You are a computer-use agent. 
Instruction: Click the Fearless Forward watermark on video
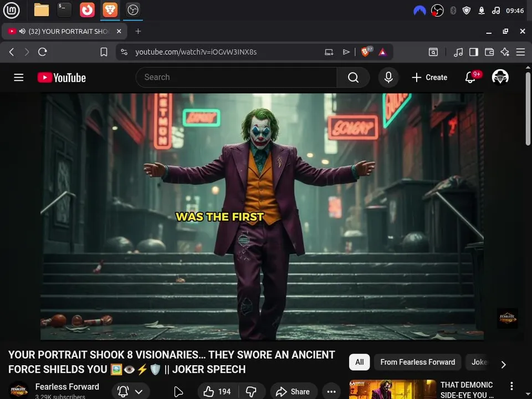coord(507,318)
